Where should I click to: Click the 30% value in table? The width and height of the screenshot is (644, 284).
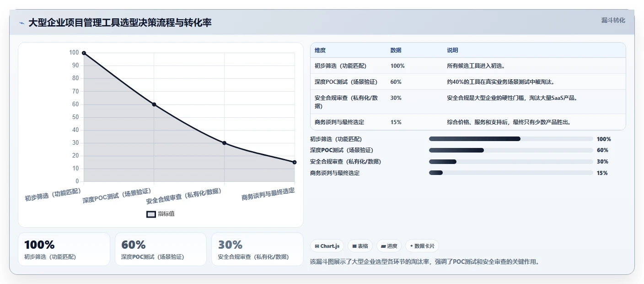(x=396, y=98)
